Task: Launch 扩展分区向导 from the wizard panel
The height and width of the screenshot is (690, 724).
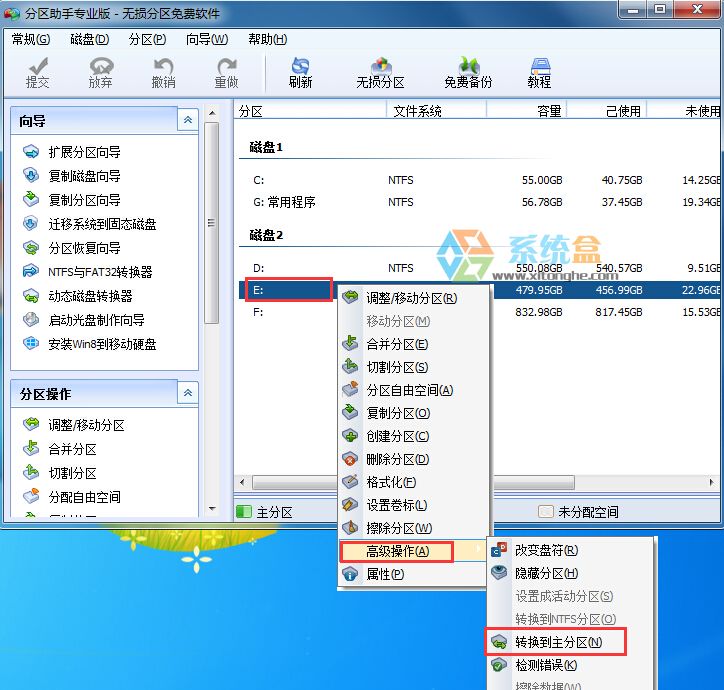Action: [72, 152]
